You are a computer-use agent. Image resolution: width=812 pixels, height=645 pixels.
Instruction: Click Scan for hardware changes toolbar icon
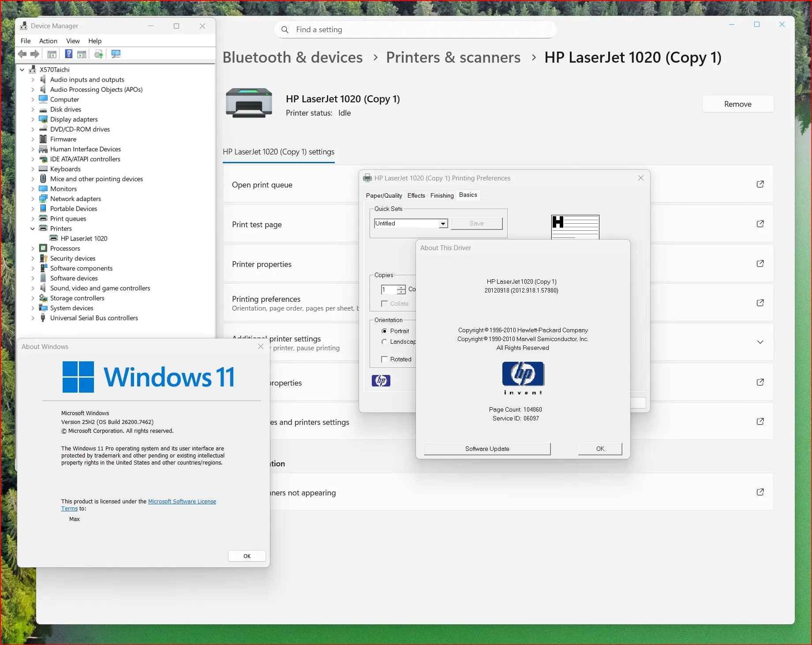116,54
